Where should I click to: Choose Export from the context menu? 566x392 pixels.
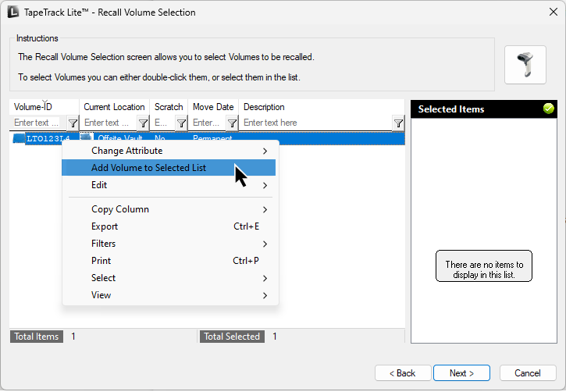point(169,226)
